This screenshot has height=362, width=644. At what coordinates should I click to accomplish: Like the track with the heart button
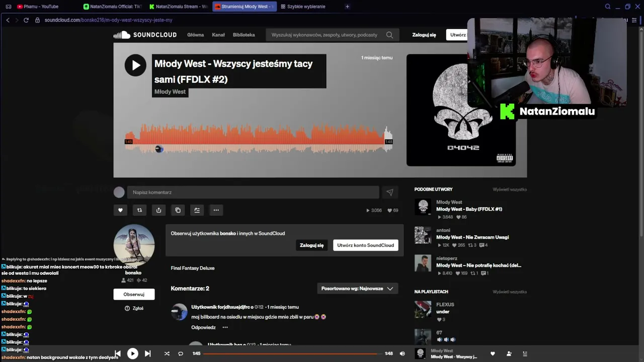120,210
